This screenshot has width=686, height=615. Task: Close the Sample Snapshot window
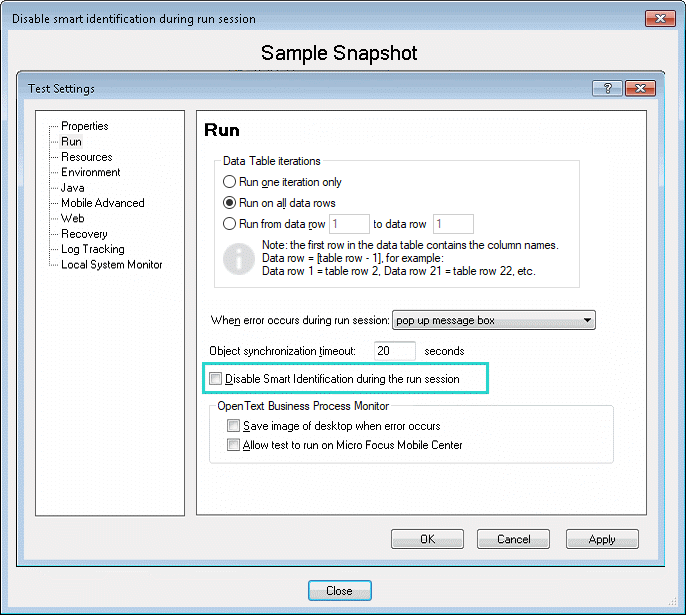(x=339, y=591)
